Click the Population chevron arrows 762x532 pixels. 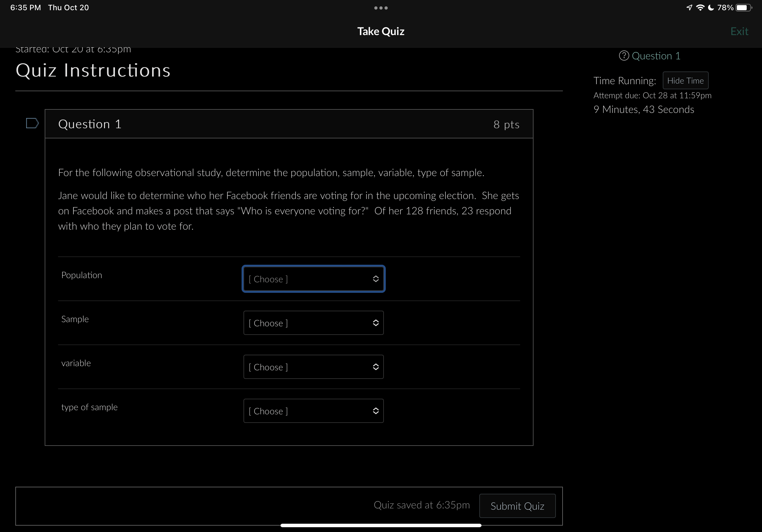[x=375, y=279]
